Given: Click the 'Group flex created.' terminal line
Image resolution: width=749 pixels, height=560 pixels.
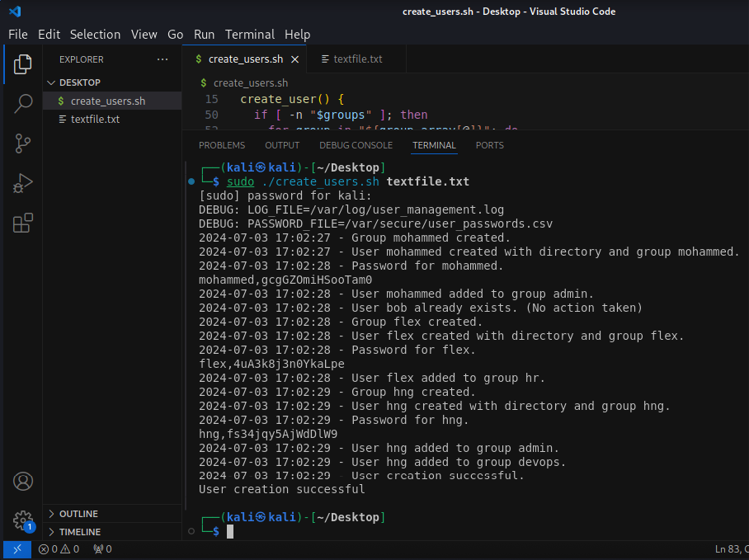Looking at the screenshot, I should click(x=341, y=322).
